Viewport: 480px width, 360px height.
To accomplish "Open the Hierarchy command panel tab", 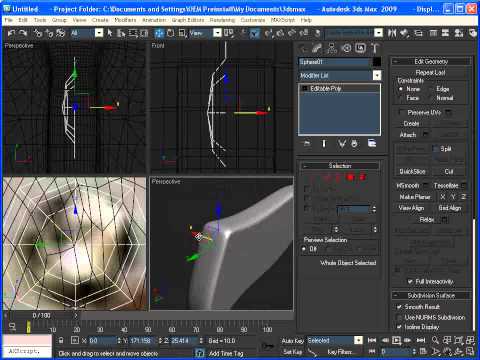I will (332, 48).
